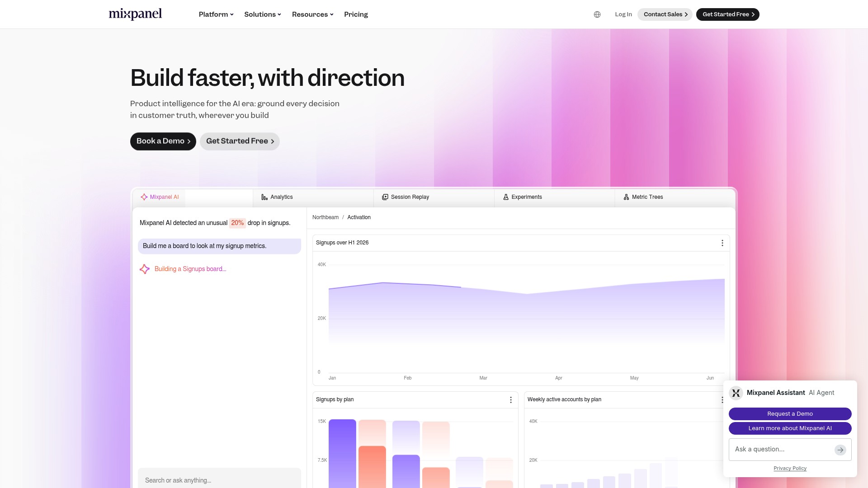
Task: Click the Search or ask anything field
Action: tap(219, 478)
